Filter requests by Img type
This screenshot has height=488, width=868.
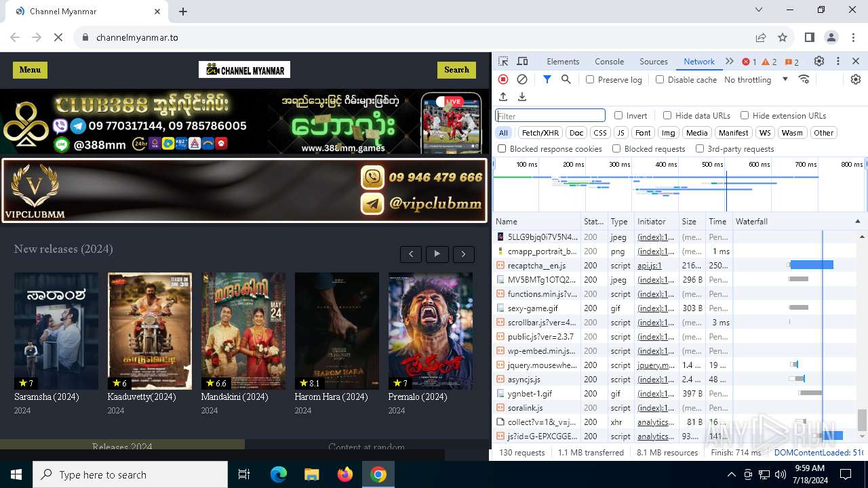669,133
